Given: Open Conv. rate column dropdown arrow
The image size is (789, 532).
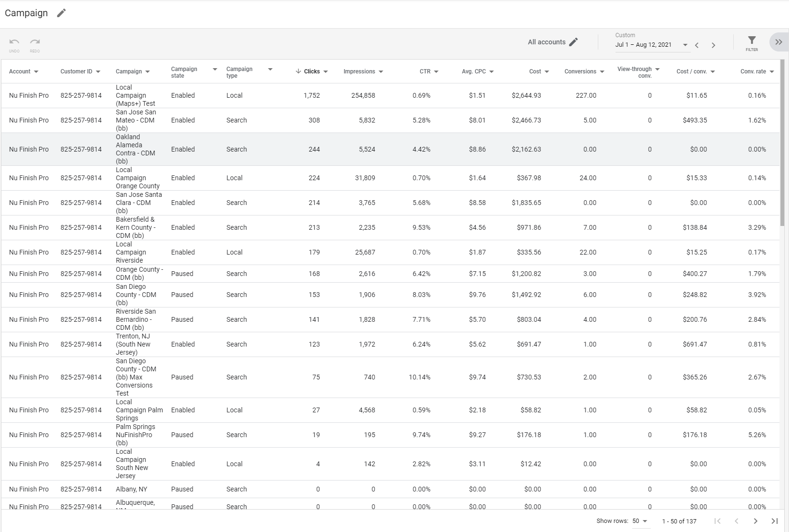Looking at the screenshot, I should click(x=772, y=72).
